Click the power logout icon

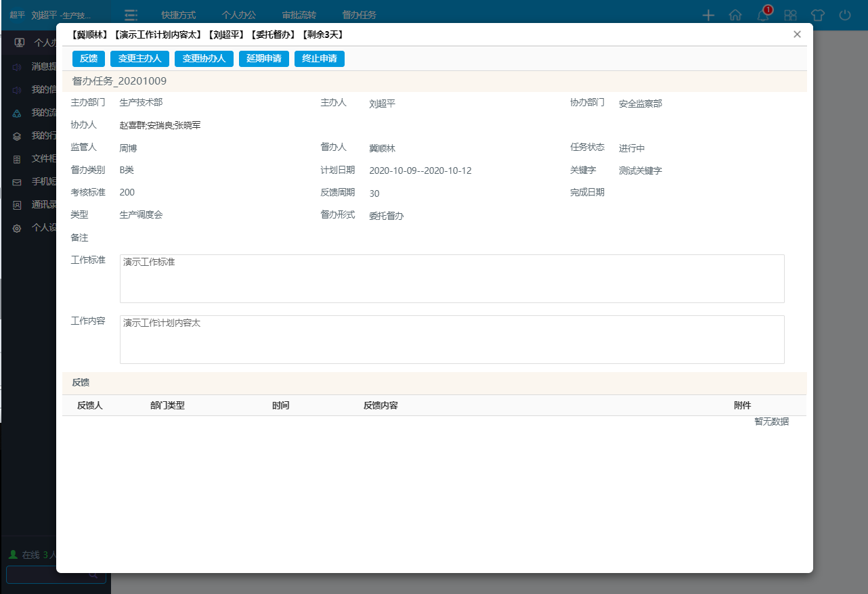point(844,15)
